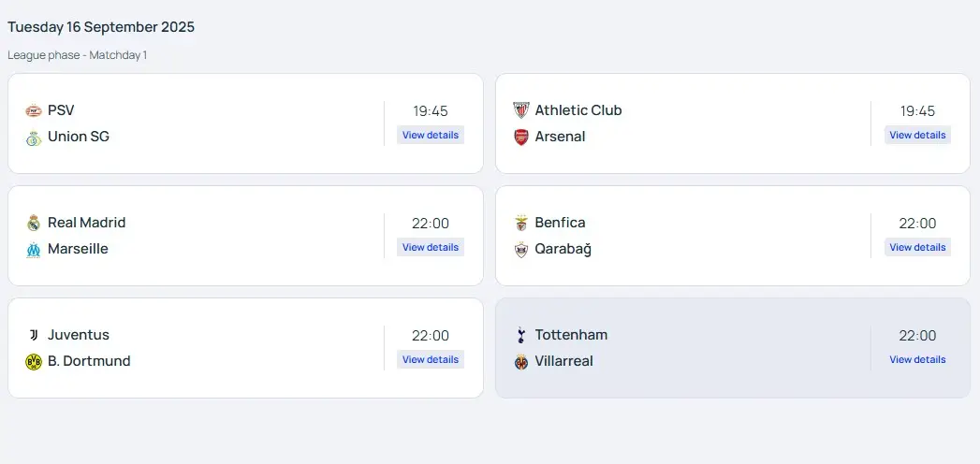This screenshot has height=464, width=980.
Task: Click the Qarabağ club crest
Action: 521,250
